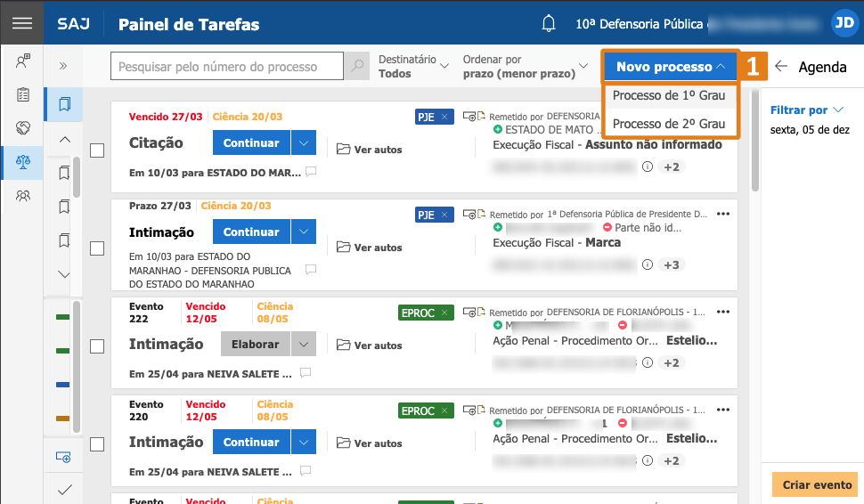Expand the panel with double-chevron icon
The image size is (864, 504).
63,66
